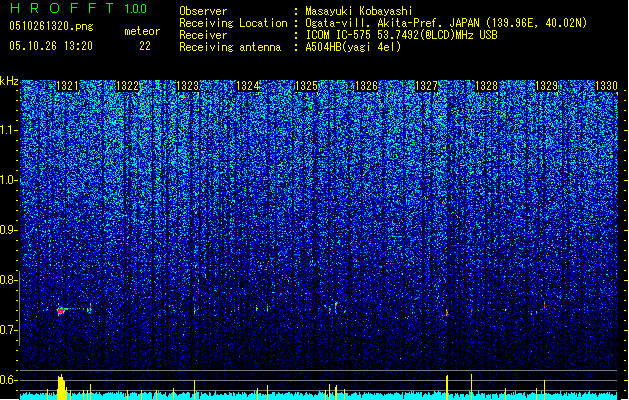Click the observer name Masayuki Kobayashi
This screenshot has width=629, height=400.
point(358,11)
